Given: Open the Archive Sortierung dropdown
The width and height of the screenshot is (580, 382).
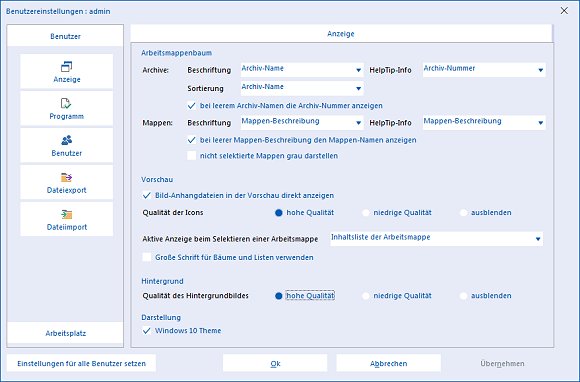Looking at the screenshot, I should [302, 88].
